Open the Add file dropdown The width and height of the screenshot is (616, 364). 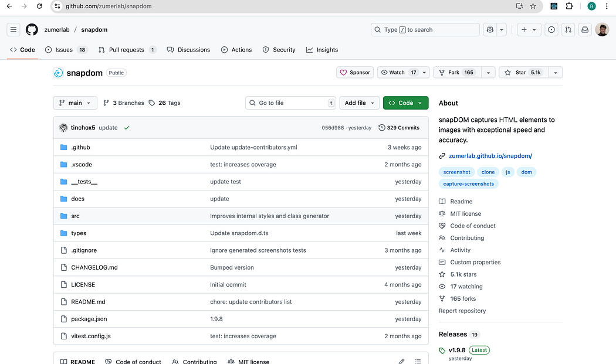pyautogui.click(x=360, y=103)
